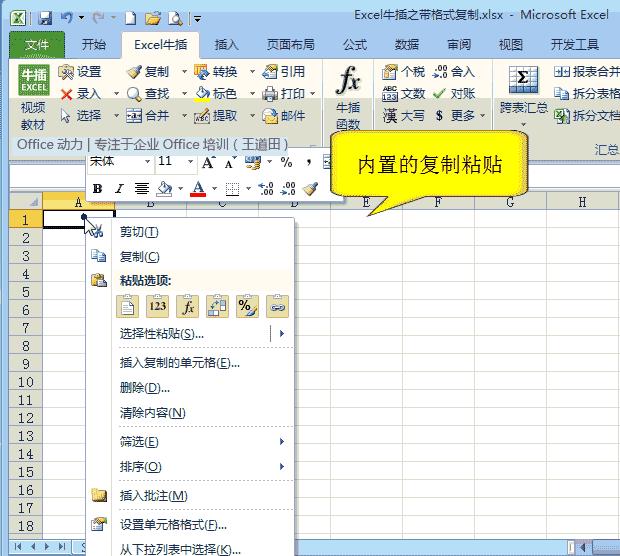This screenshot has width=620, height=556.
Task: Expand the 转换 dropdown arrow
Action: tap(252, 72)
